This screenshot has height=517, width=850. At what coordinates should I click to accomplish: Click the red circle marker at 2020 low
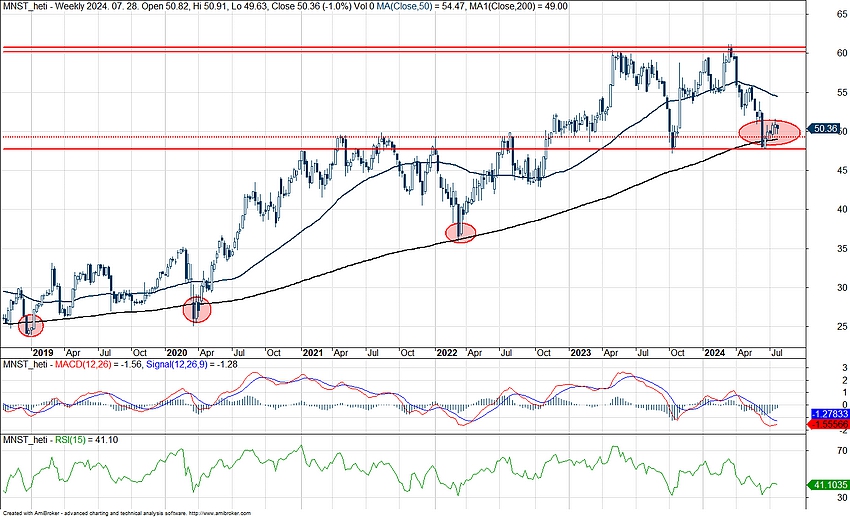coord(197,310)
